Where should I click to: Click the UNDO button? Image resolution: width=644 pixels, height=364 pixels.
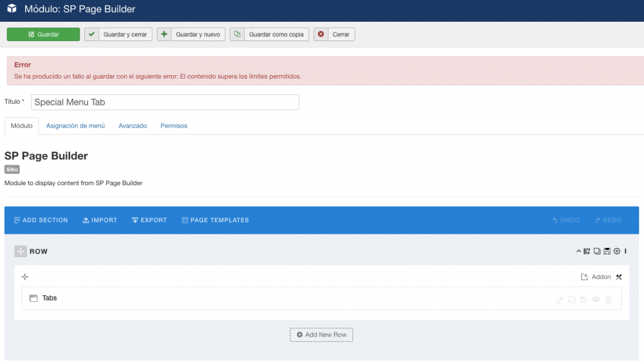pos(566,220)
